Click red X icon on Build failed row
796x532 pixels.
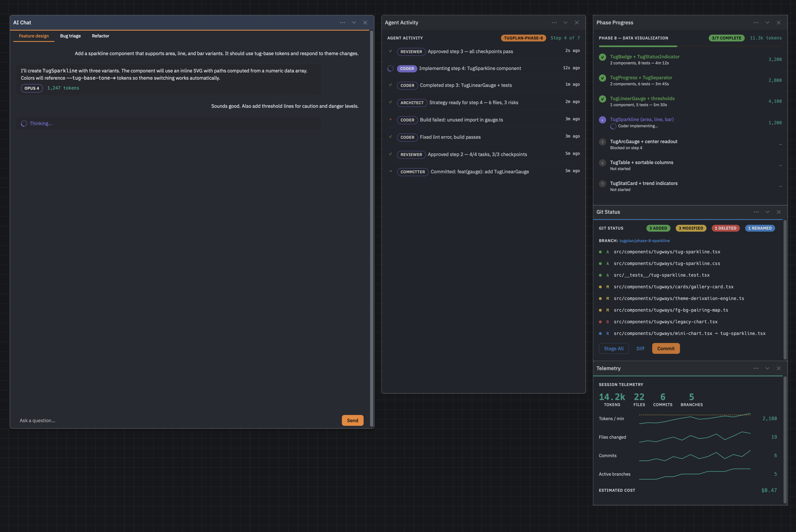(x=390, y=120)
